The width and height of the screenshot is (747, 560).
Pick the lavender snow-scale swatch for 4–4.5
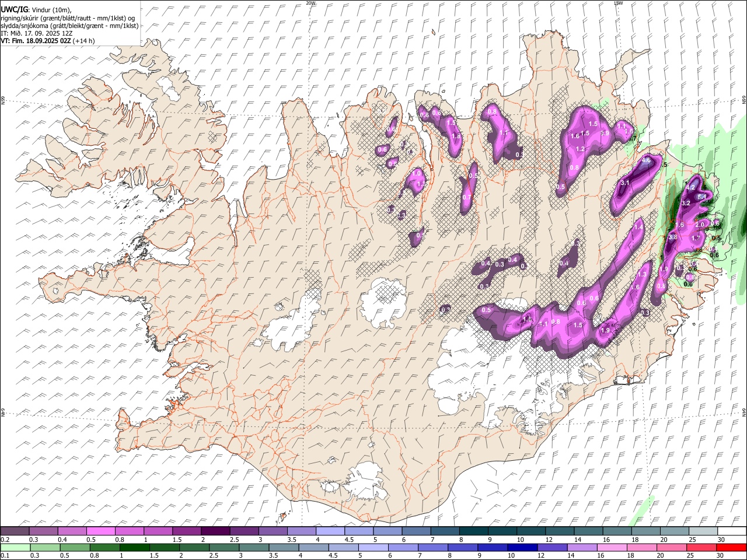[x=330, y=531]
